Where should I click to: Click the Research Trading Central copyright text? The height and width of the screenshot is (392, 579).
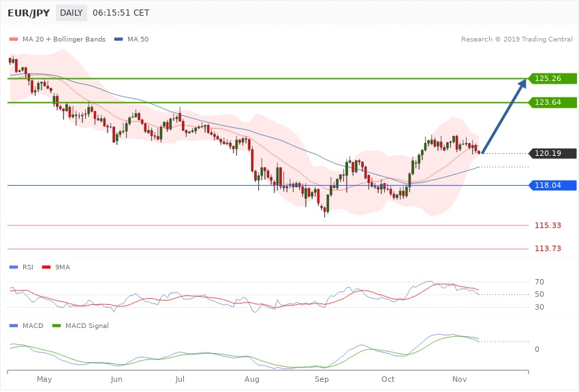(519, 39)
